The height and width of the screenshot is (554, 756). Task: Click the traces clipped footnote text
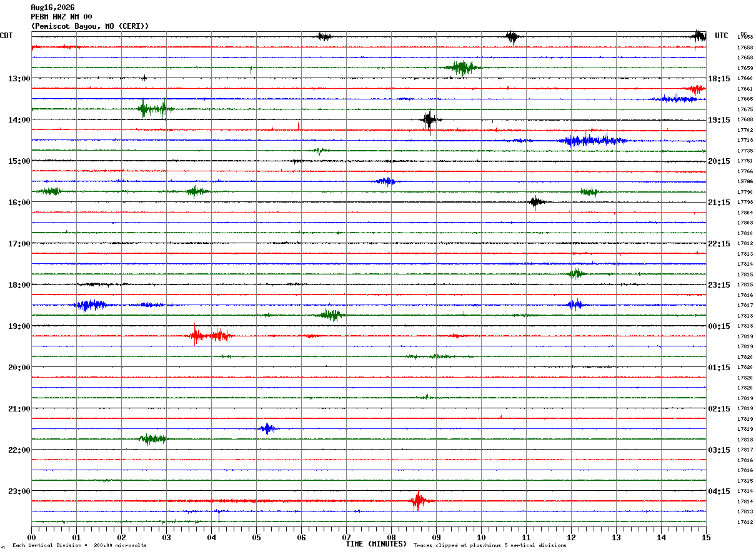(490, 545)
